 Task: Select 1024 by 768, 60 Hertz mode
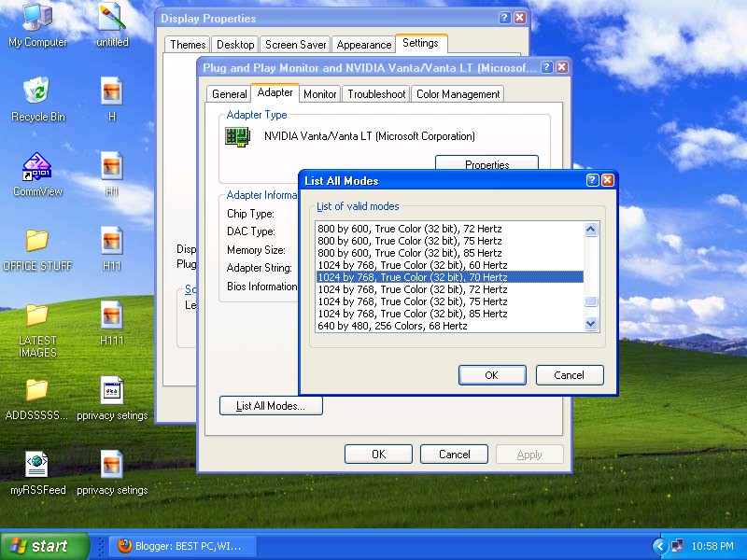450,265
